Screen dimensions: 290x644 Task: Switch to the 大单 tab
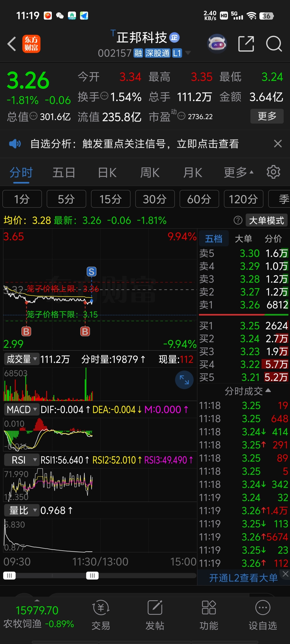coord(243,239)
